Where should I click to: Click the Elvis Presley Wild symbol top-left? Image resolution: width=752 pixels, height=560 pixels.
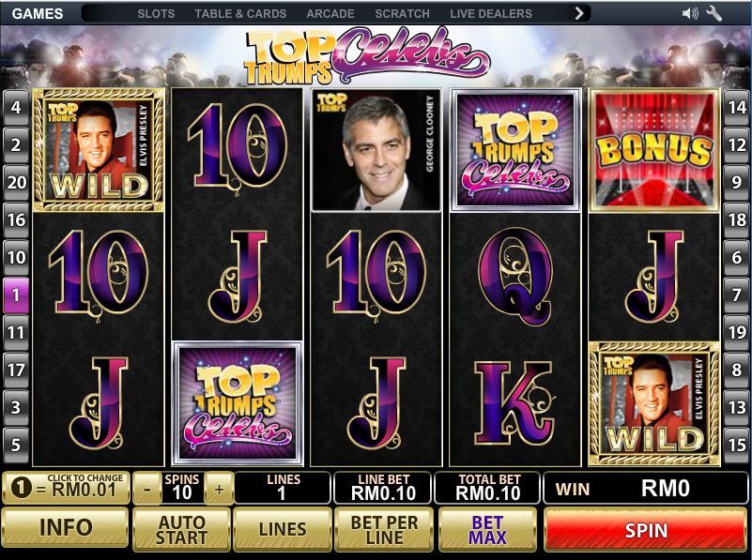coord(99,150)
